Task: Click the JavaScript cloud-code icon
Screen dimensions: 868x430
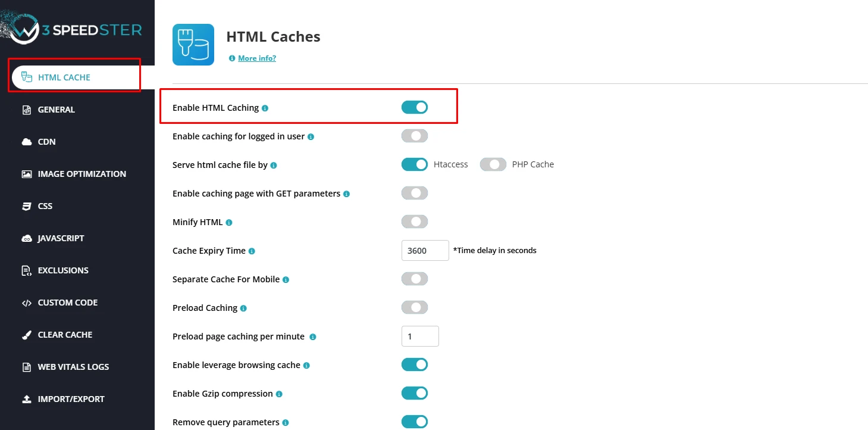Action: [x=26, y=238]
